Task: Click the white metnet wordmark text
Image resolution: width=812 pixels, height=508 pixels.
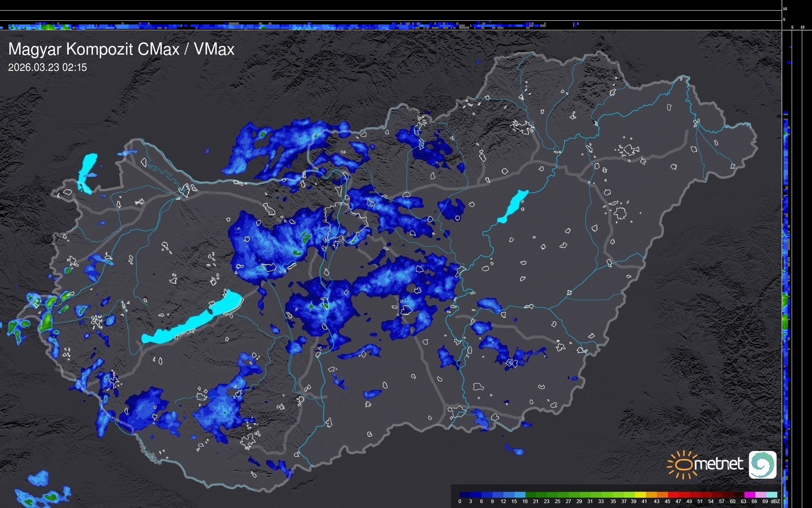Action: click(718, 464)
